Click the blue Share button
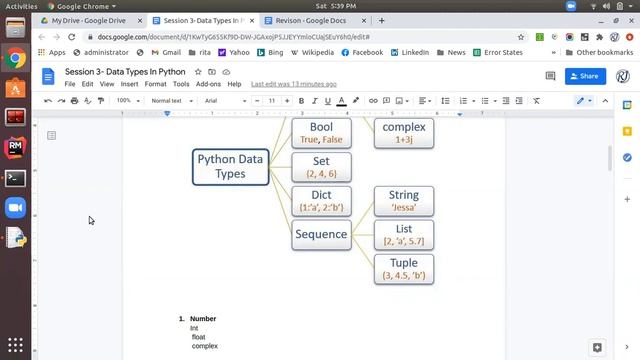 click(585, 76)
